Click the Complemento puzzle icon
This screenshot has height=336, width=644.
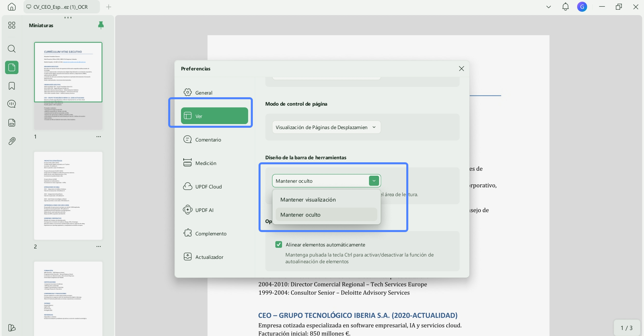click(x=188, y=233)
